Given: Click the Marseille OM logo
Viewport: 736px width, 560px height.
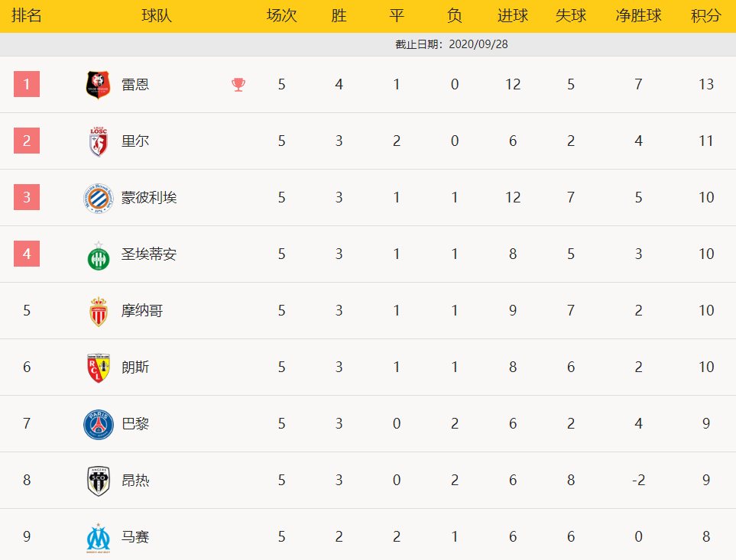Looking at the screenshot, I should point(99,538).
